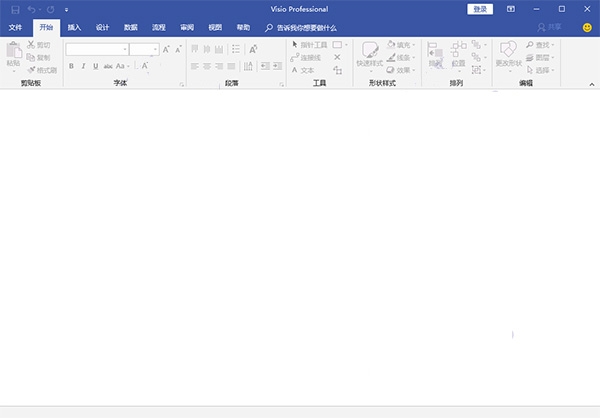Click the Undo arrow icon
Screen dimensions: 600x418
[x=32, y=9]
